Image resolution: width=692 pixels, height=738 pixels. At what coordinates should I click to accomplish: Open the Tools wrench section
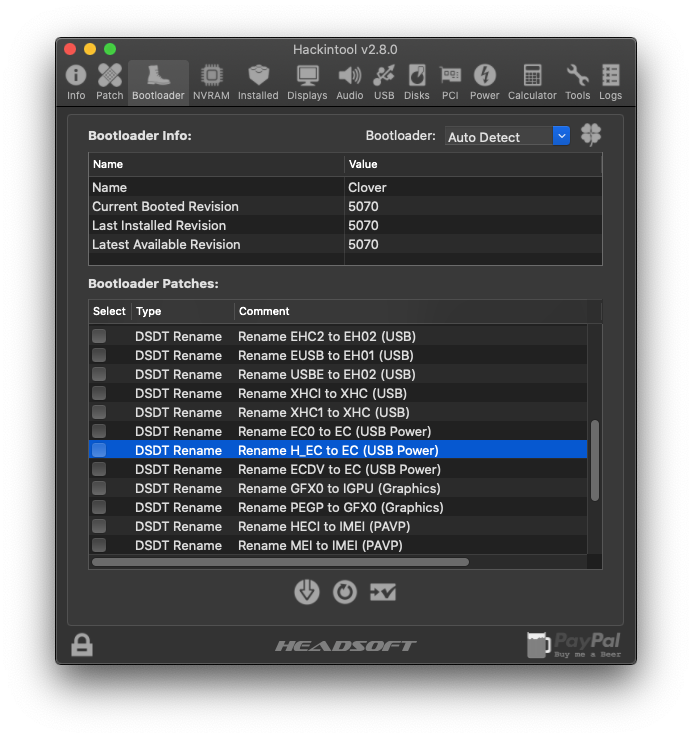pyautogui.click(x=578, y=82)
